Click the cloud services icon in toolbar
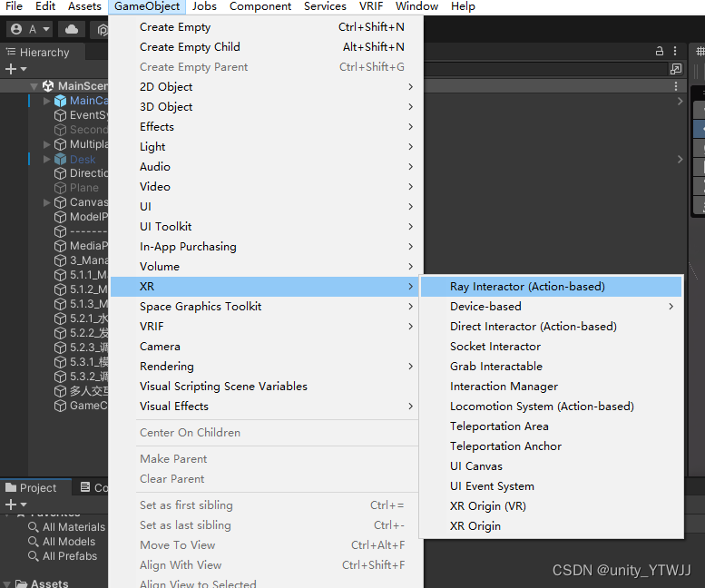The height and width of the screenshot is (588, 705). click(73, 29)
